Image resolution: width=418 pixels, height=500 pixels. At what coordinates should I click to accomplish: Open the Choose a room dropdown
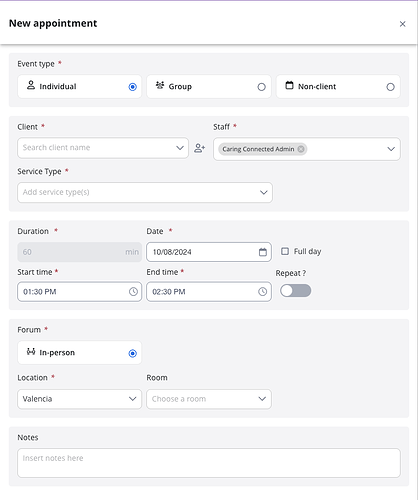coord(209,399)
